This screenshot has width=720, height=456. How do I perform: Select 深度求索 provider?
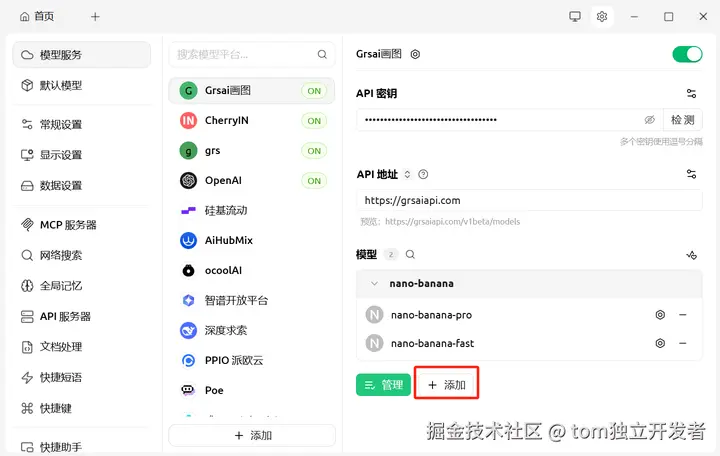(252, 330)
